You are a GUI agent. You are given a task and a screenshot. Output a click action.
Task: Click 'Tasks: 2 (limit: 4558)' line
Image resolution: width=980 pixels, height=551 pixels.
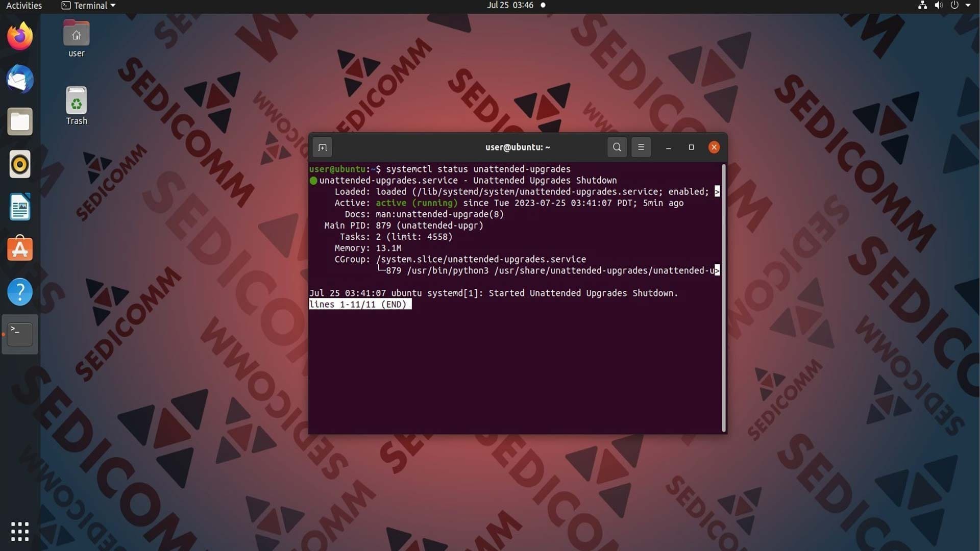[x=396, y=237]
